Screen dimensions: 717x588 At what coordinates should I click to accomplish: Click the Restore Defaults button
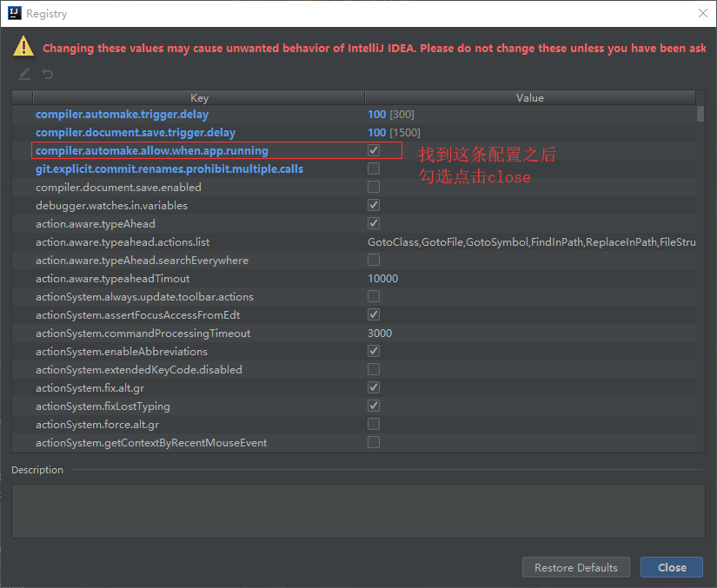[575, 567]
